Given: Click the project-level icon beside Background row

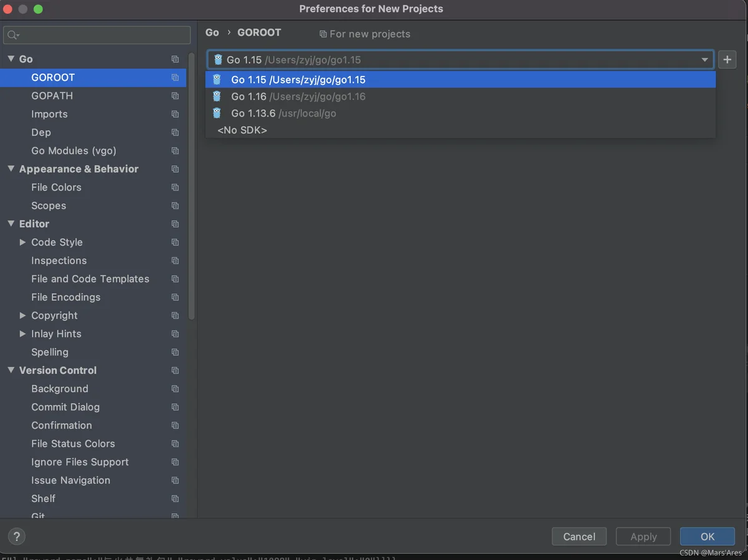Looking at the screenshot, I should point(175,389).
